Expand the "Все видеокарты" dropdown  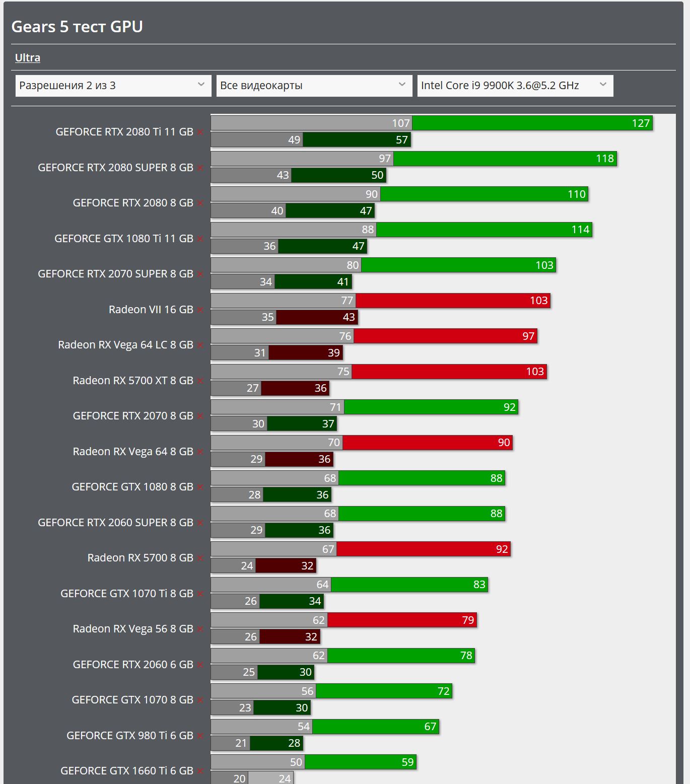pos(314,86)
